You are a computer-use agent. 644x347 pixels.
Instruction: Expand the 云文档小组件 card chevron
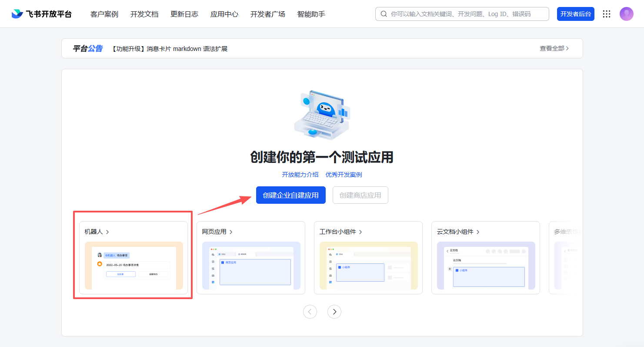click(x=478, y=232)
